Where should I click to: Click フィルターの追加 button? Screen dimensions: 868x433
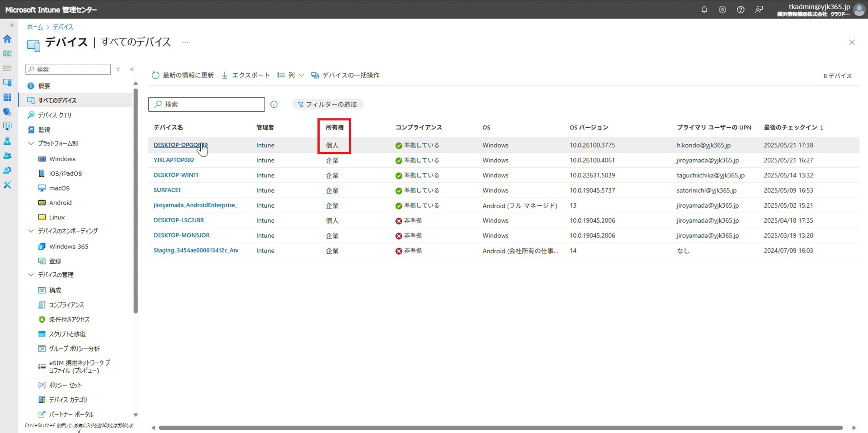click(x=328, y=105)
